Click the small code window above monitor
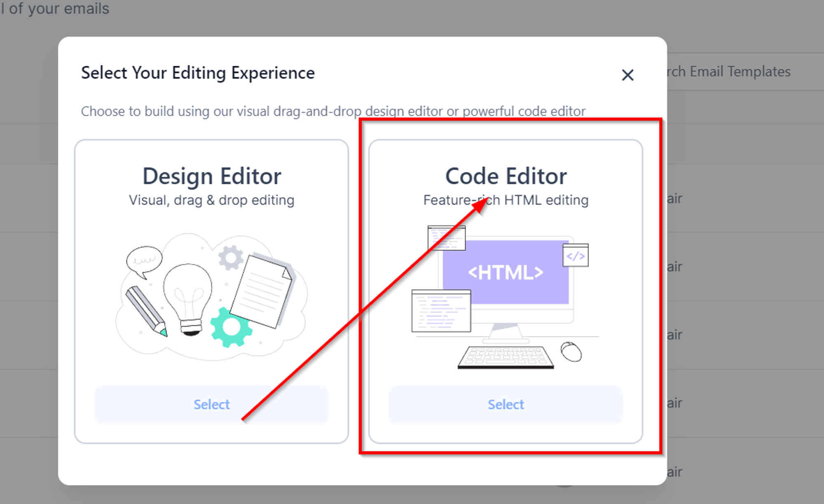This screenshot has height=504, width=824. tap(447, 238)
